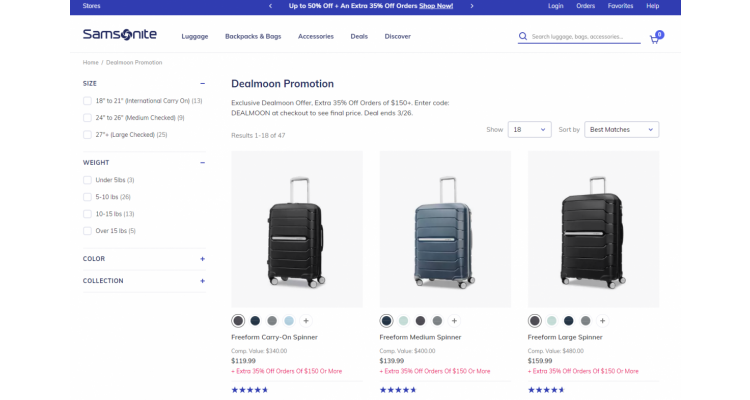Select black swatch on Freeform Carry-On Spinner

point(238,321)
